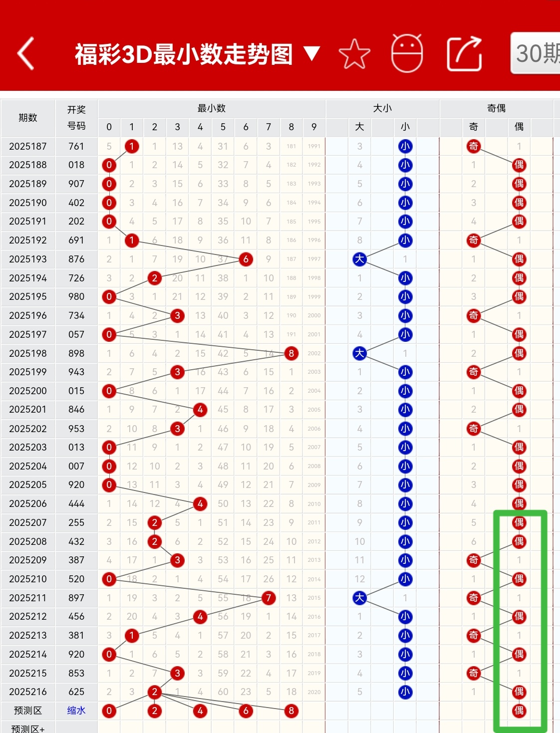
Task: Toggle the 偶 ball in 预测区 row
Action: (x=519, y=711)
